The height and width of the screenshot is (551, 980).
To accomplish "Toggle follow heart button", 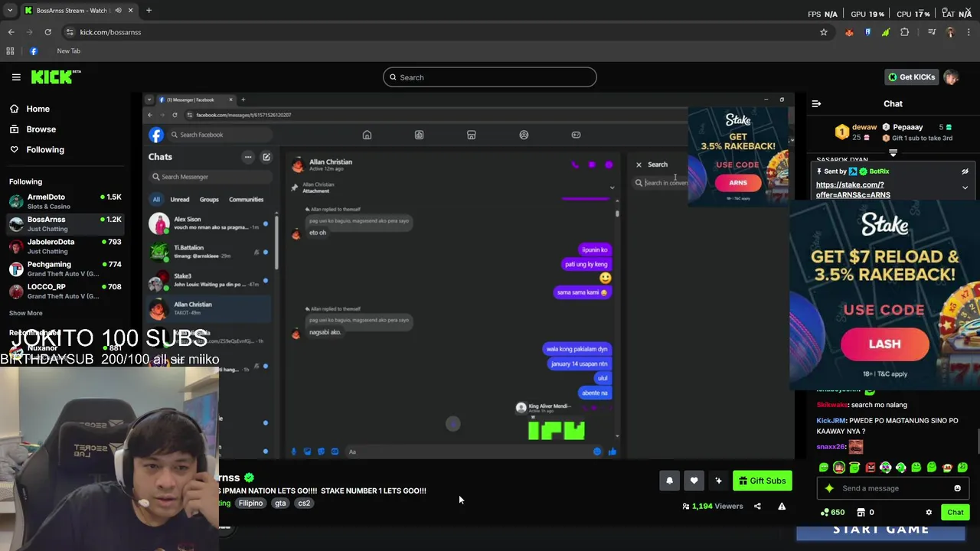I will [694, 481].
